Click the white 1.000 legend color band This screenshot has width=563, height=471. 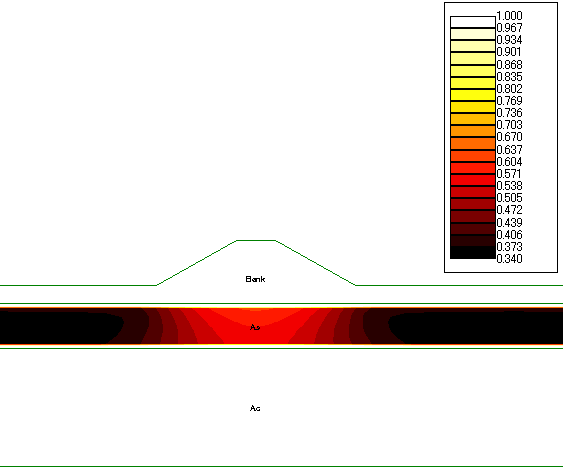point(473,22)
